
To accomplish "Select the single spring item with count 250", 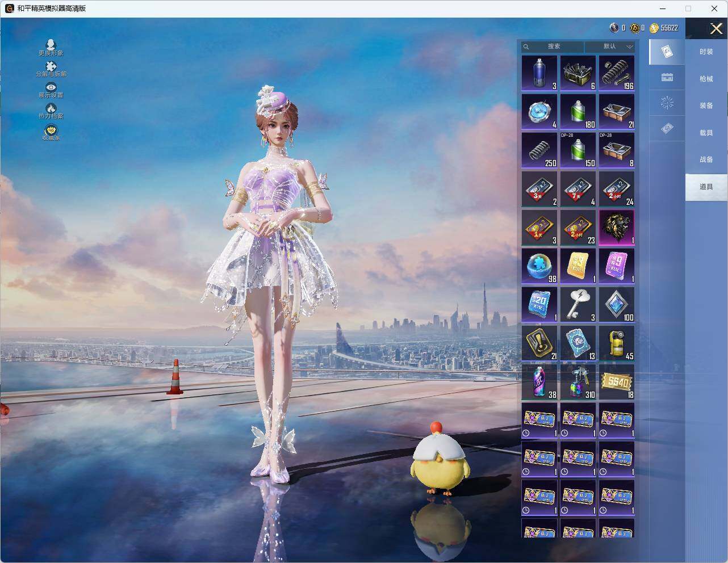I will (x=539, y=150).
